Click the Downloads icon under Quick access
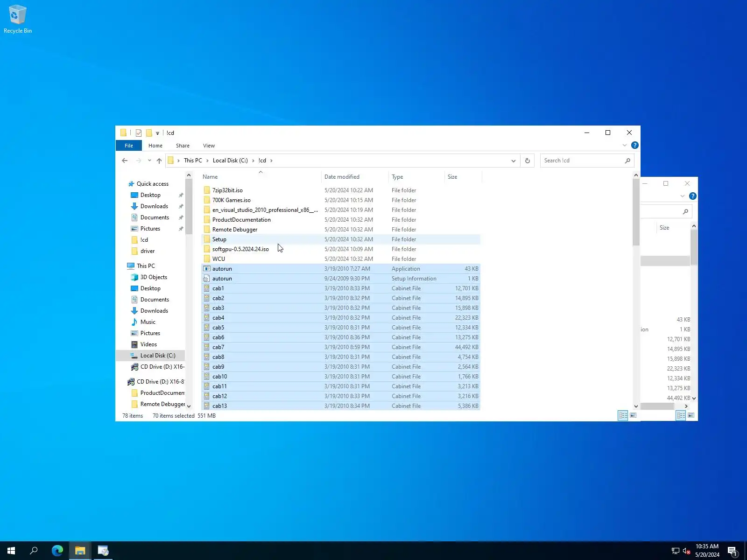The height and width of the screenshot is (560, 747). point(134,206)
